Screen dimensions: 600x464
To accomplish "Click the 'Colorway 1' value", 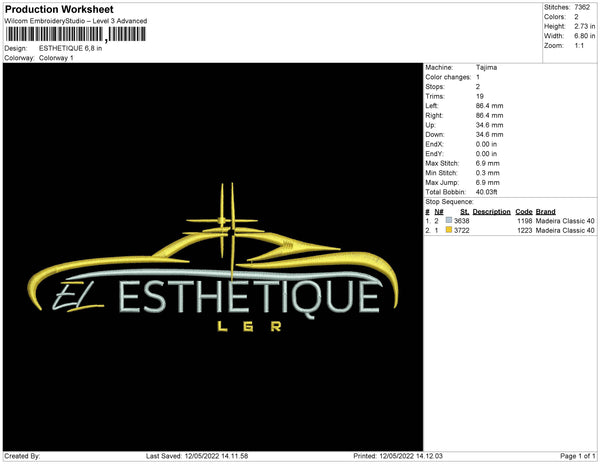I will click(56, 58).
